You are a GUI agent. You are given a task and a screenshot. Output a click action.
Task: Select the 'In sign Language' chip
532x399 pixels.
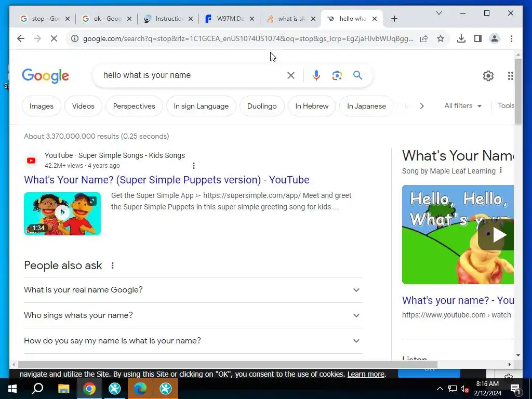pos(201,106)
